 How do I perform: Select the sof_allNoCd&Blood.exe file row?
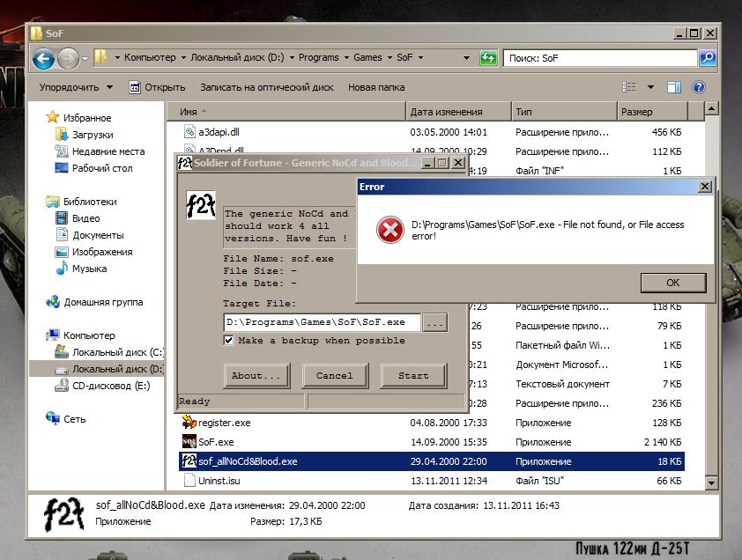pyautogui.click(x=432, y=461)
